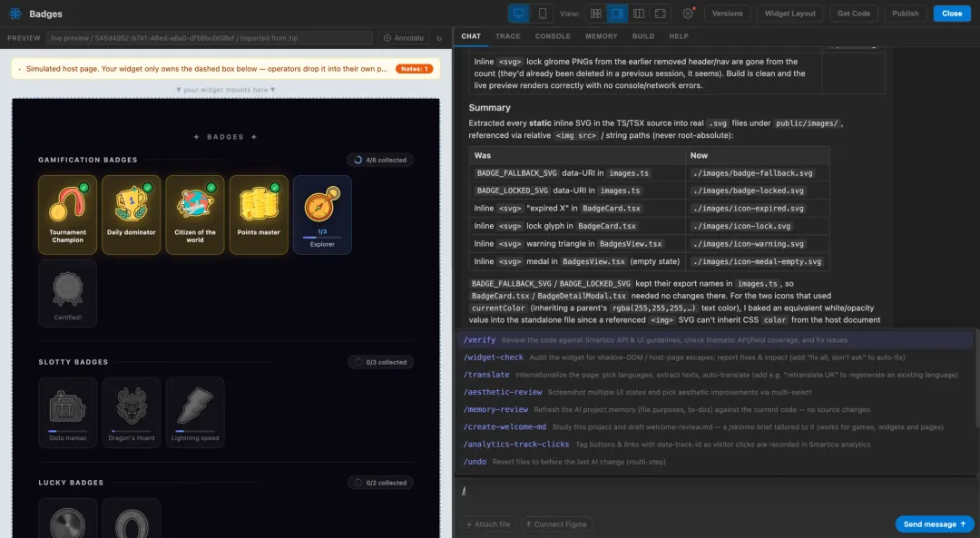Image resolution: width=980 pixels, height=538 pixels.
Task: Choose the /aesthetic-review slash command
Action: pyautogui.click(x=715, y=393)
